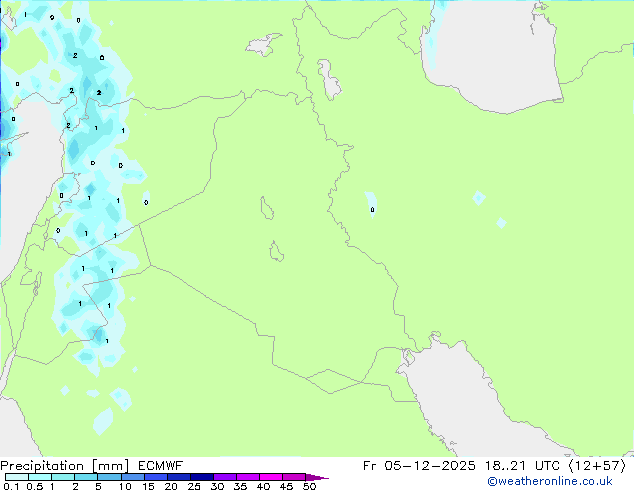Click the legend label "40"
Viewport: 634px width, 490px height.
[x=264, y=486]
